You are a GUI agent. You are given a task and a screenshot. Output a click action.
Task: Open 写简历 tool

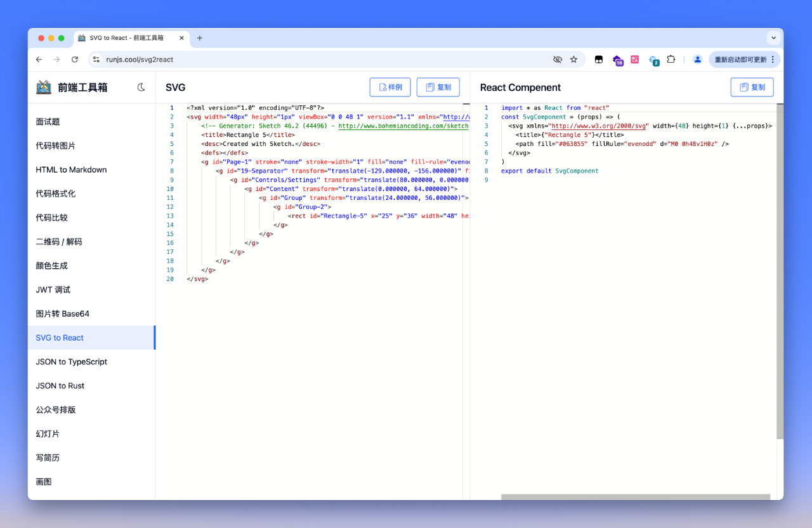pos(91,458)
